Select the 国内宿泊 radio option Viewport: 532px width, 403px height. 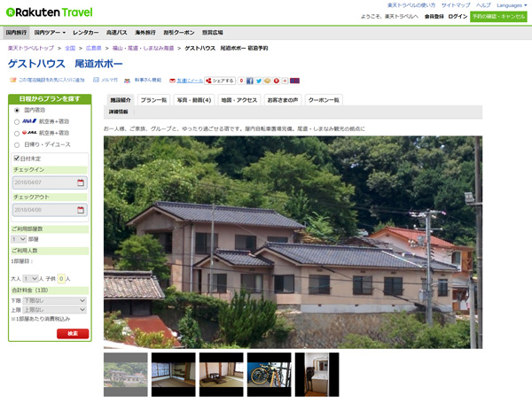(17, 111)
